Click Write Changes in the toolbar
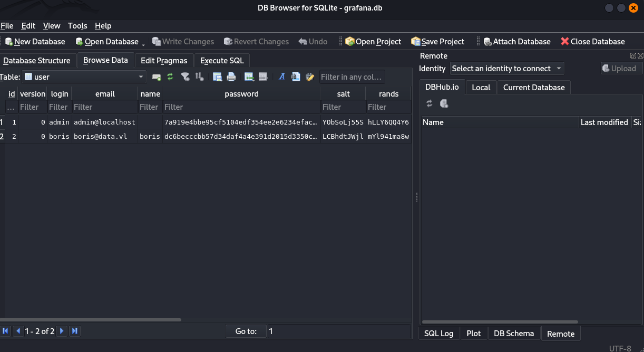 (x=183, y=42)
